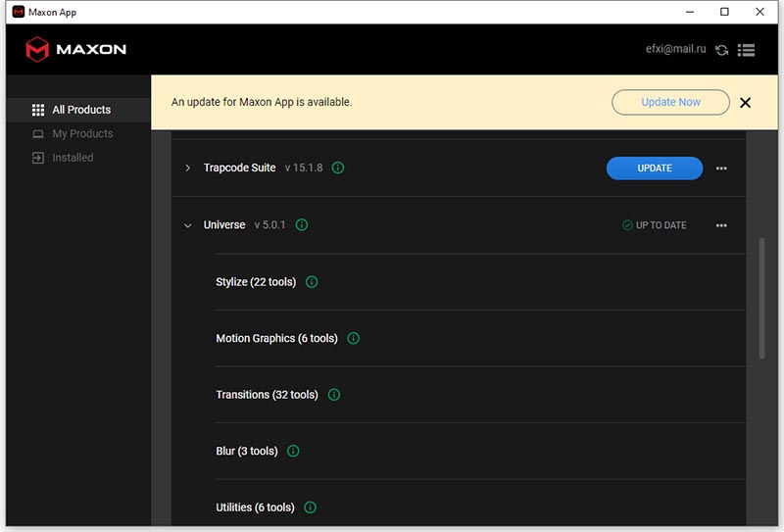Collapse the Universe row
Viewport: 784px width, 532px height.
point(187,225)
